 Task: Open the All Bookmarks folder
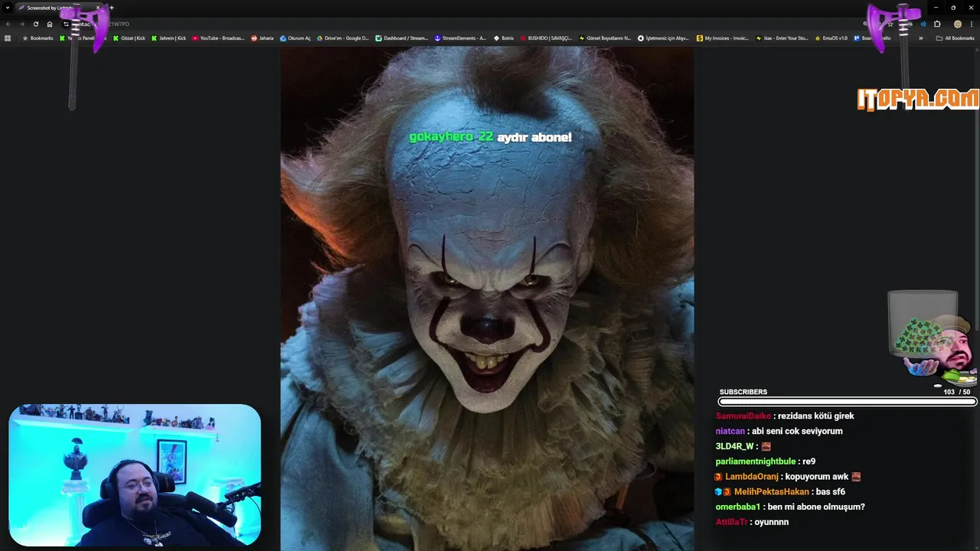click(955, 38)
